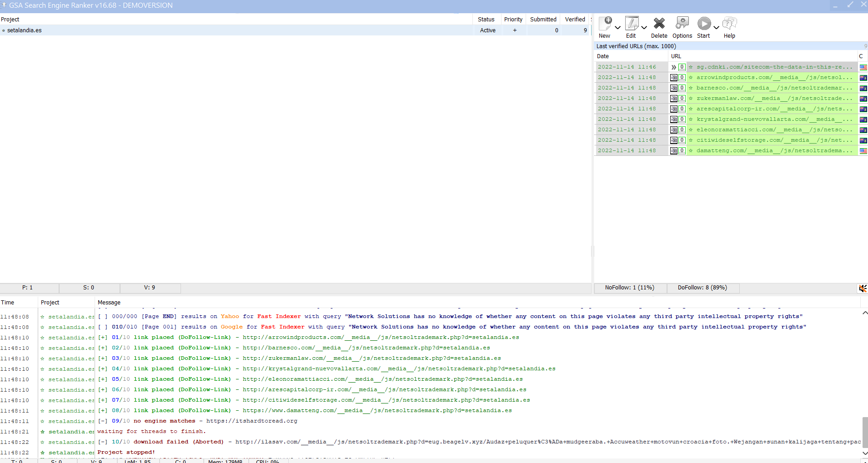Sort verified URLs by the URL column
The height and width of the screenshot is (463, 868).
[763, 56]
